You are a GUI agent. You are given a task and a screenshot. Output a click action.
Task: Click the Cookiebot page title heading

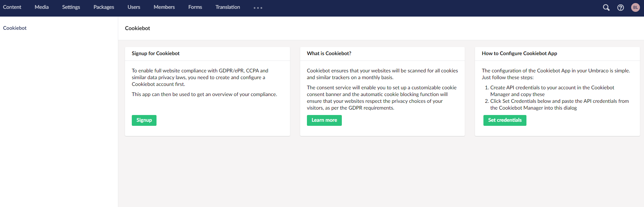[x=138, y=28]
